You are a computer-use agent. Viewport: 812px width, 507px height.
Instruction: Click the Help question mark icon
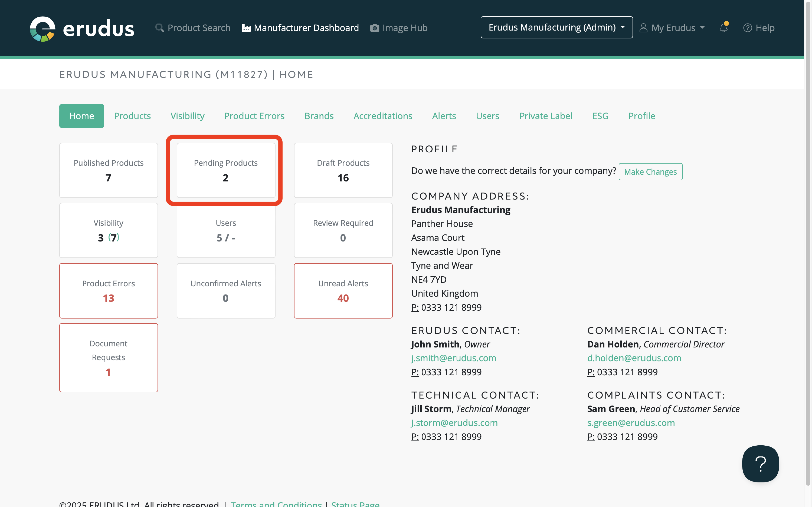click(x=747, y=28)
